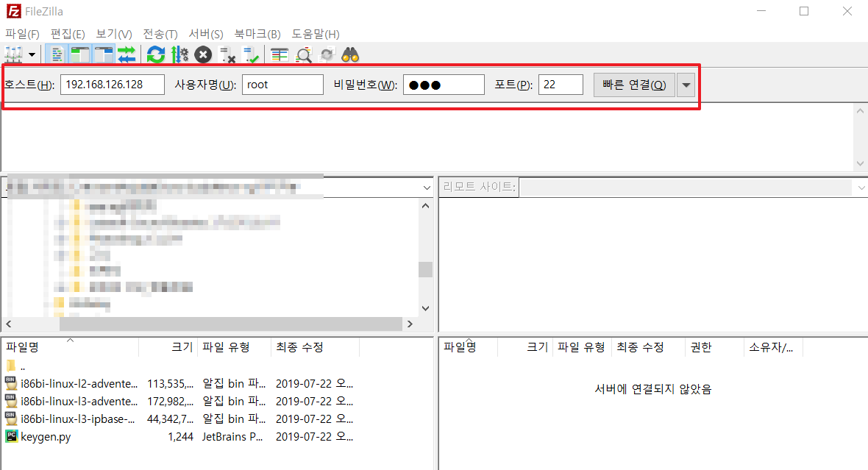Viewport: 868px width, 470px height.
Task: Sort remote list by 소유자 column
Action: tap(773, 347)
